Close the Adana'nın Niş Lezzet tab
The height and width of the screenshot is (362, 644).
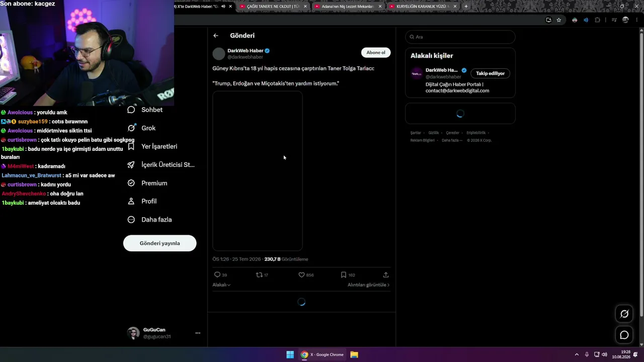tap(380, 7)
